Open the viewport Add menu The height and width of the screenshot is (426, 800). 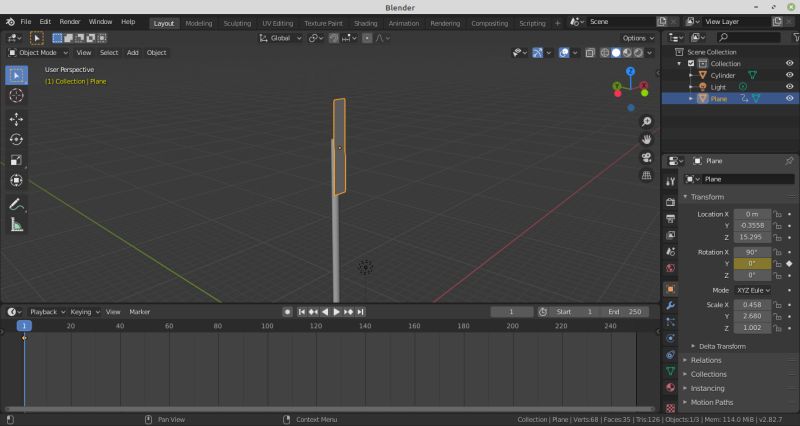133,53
